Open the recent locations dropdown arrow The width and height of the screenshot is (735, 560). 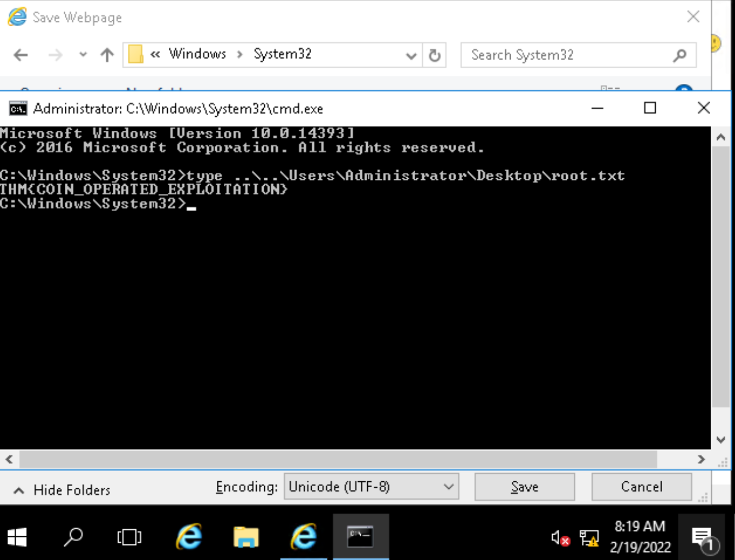83,55
